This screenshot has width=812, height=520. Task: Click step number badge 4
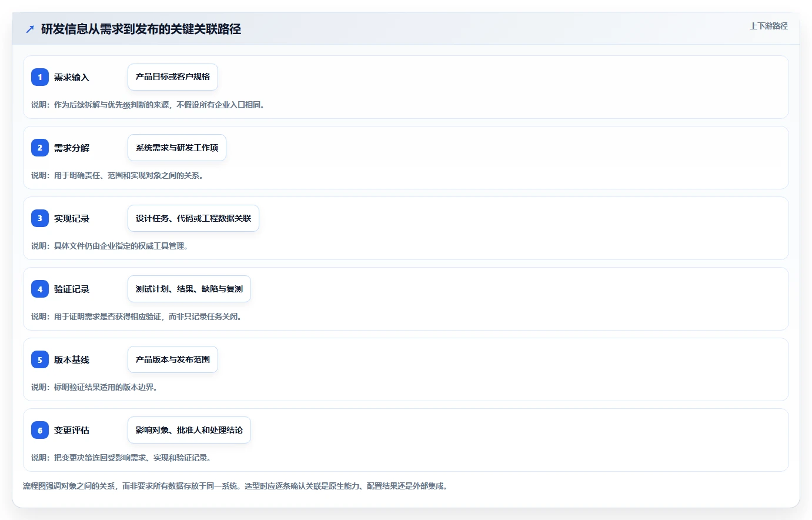coord(40,289)
